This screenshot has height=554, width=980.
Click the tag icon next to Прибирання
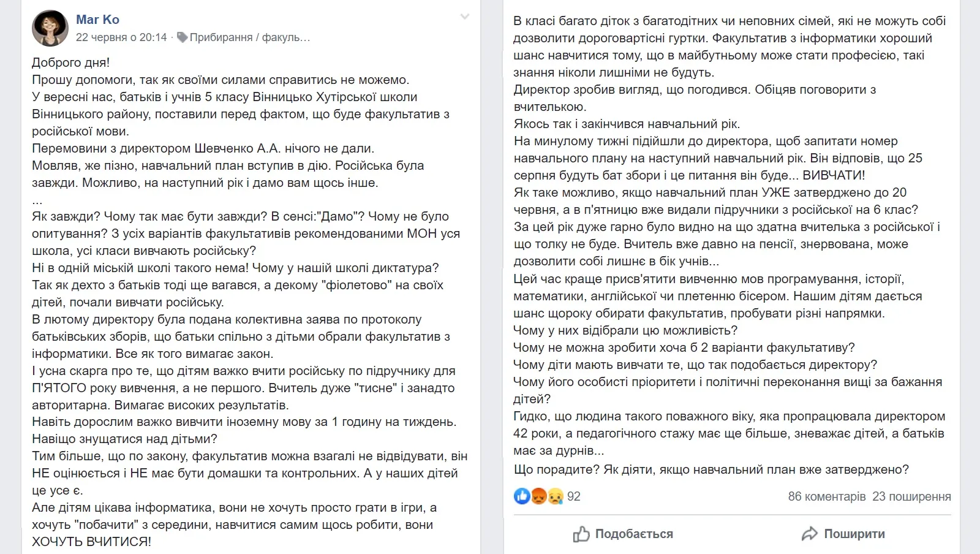[x=183, y=37]
